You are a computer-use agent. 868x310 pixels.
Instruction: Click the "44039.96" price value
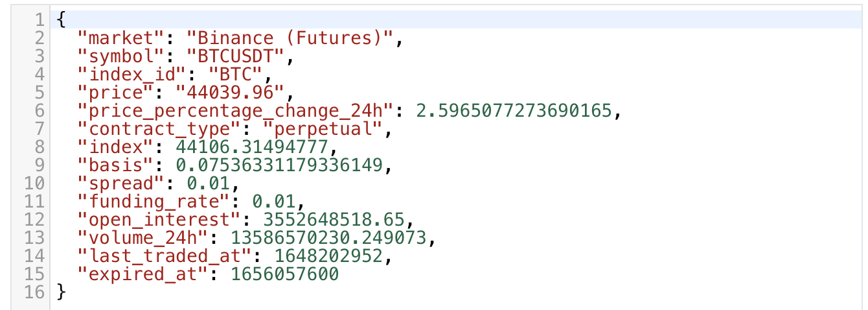click(x=230, y=93)
